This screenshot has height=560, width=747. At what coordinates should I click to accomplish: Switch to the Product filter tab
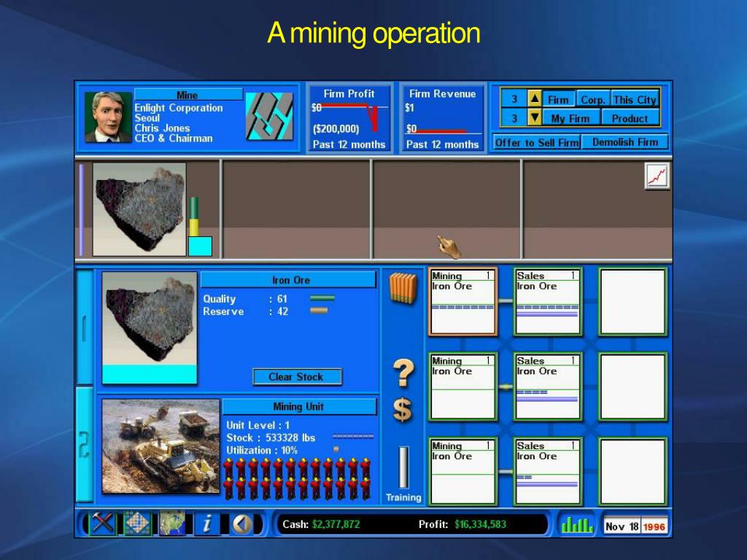click(x=630, y=118)
